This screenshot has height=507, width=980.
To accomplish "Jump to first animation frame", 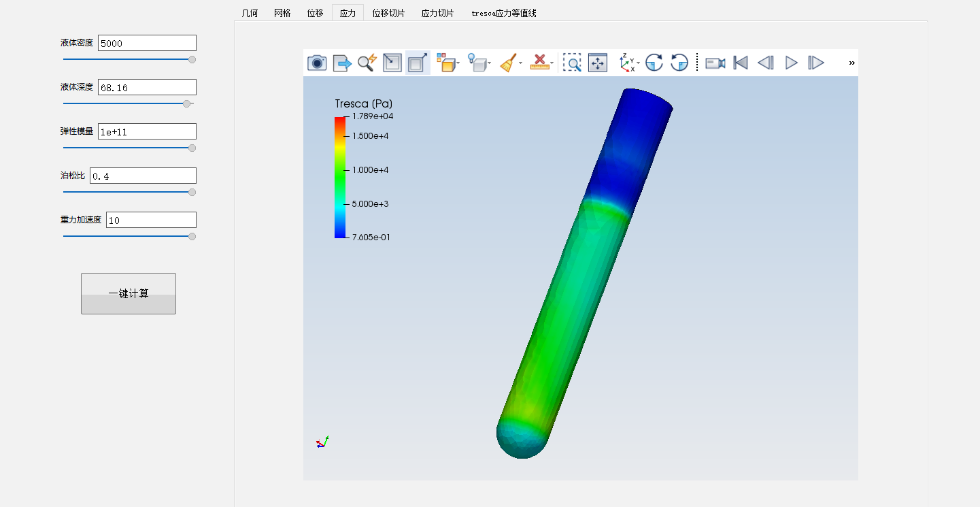I will tap(741, 63).
